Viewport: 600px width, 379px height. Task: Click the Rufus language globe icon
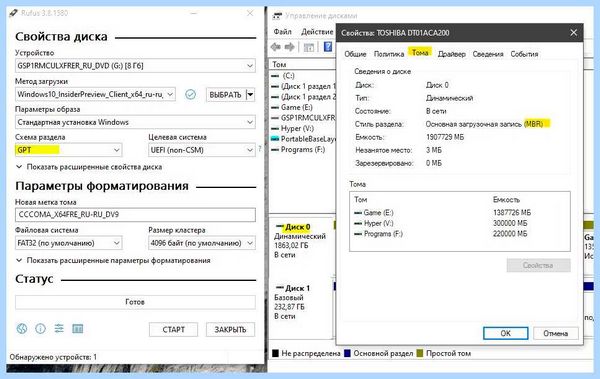(x=22, y=328)
